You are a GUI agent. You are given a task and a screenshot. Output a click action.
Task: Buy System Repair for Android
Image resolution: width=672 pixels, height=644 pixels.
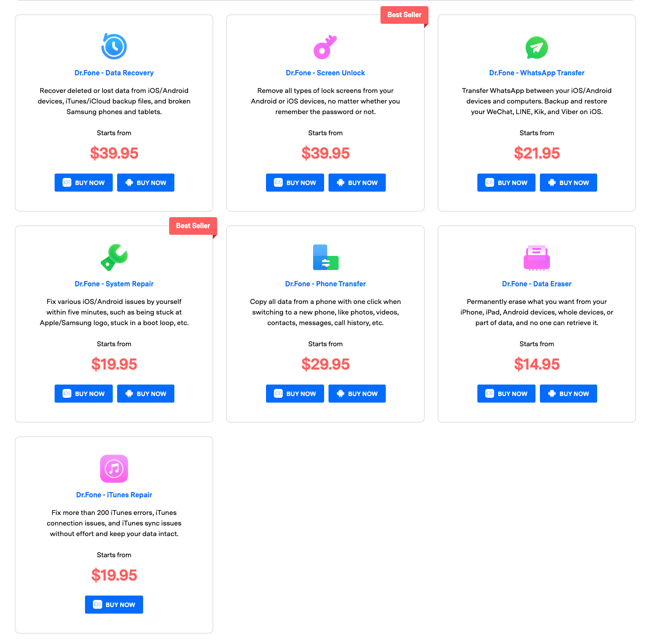146,394
